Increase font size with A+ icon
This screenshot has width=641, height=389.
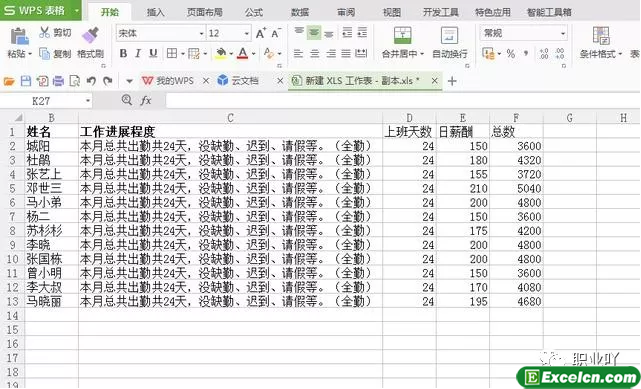[260, 33]
